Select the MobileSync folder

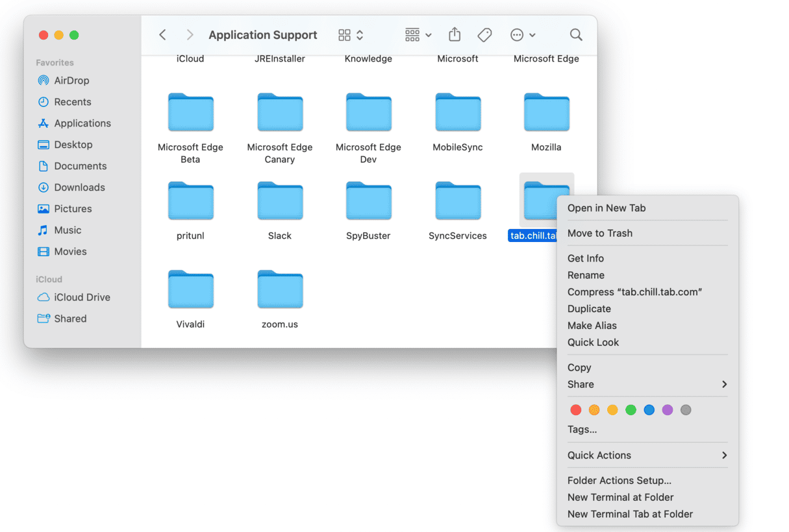pos(458,113)
